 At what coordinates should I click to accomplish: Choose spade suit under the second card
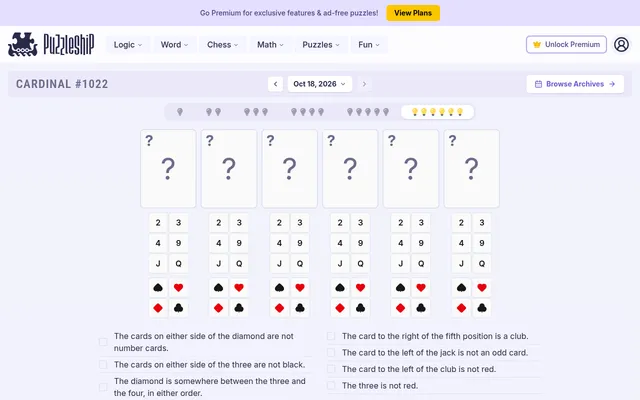pos(219,288)
